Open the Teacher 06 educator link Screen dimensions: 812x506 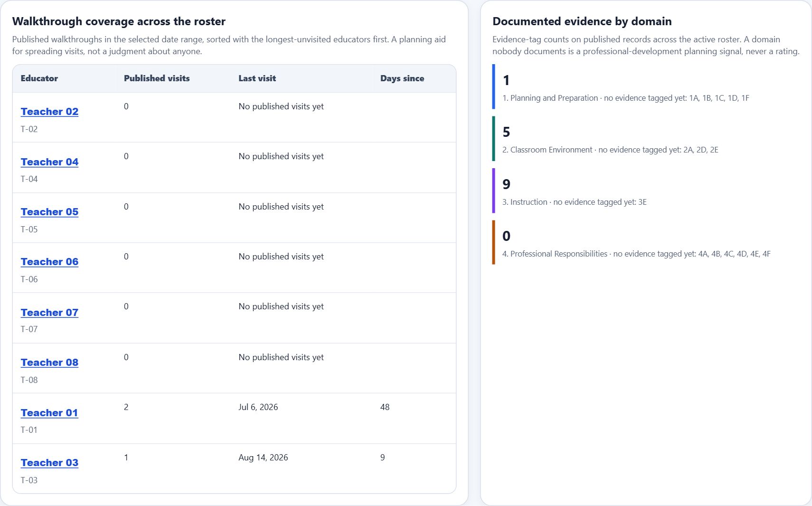pos(49,262)
